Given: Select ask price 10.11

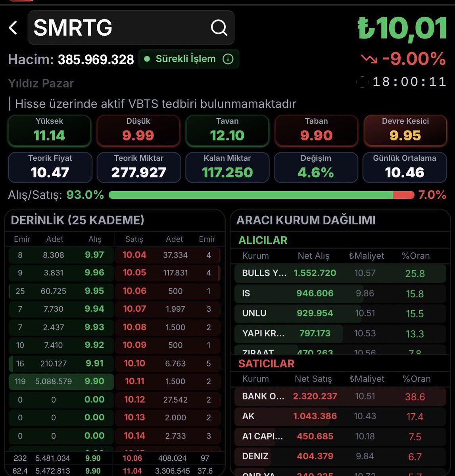Looking at the screenshot, I should (134, 382).
